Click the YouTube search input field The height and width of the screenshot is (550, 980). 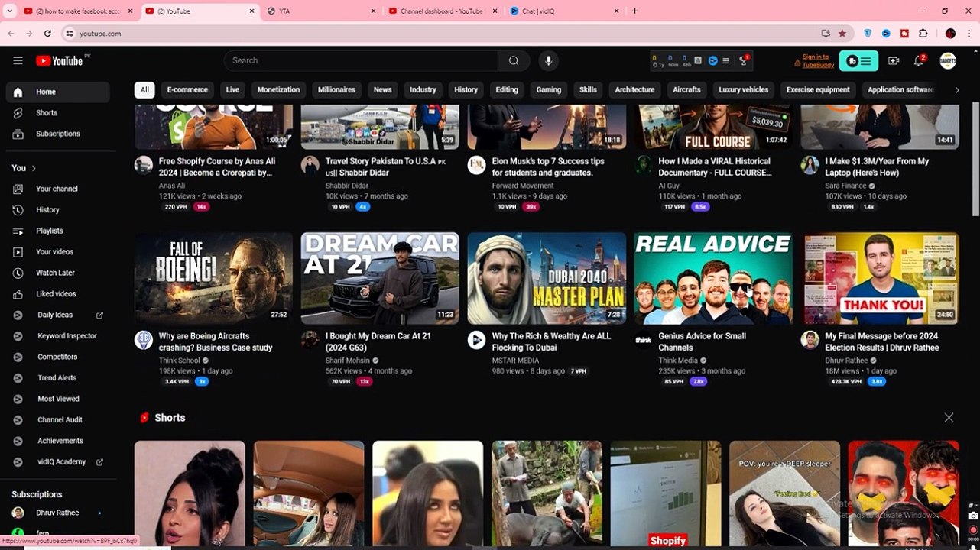[361, 60]
